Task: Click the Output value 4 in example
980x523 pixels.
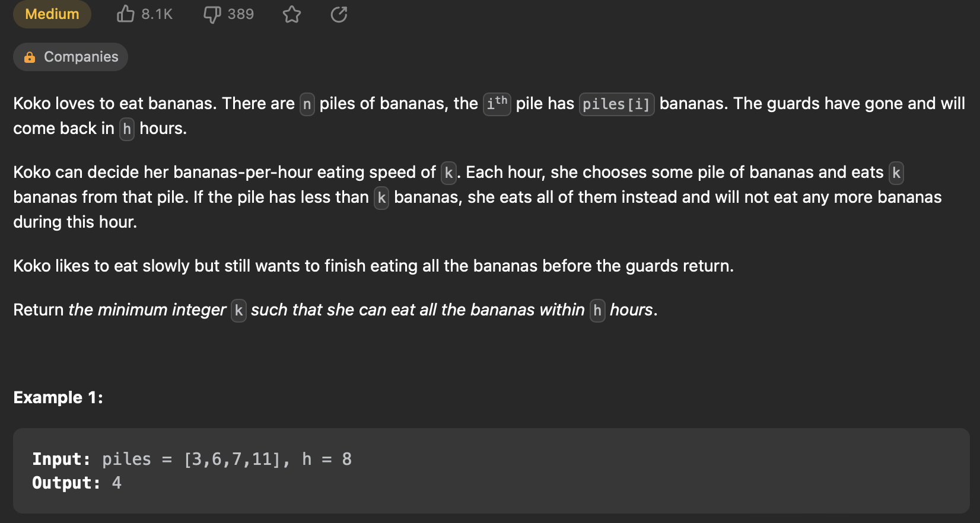Action: coord(116,483)
